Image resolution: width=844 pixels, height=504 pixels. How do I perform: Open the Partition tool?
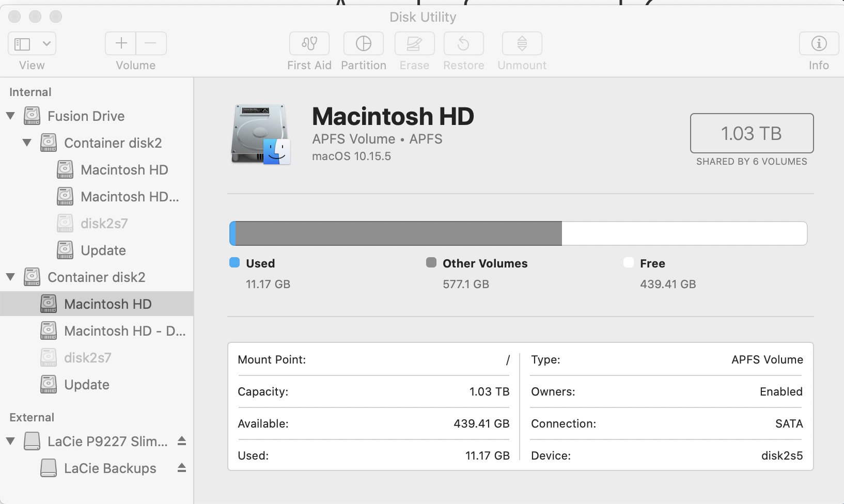(x=364, y=43)
